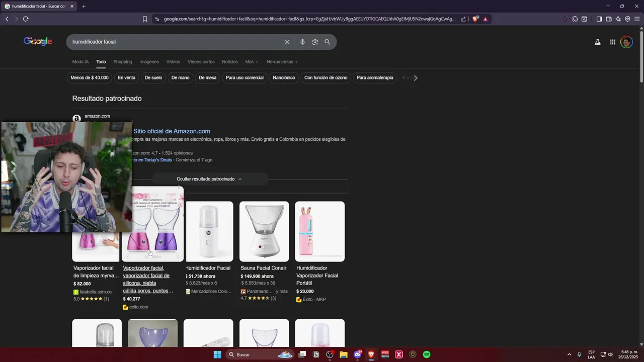Switch to the Shopping tab
644x362 pixels.
(123, 62)
